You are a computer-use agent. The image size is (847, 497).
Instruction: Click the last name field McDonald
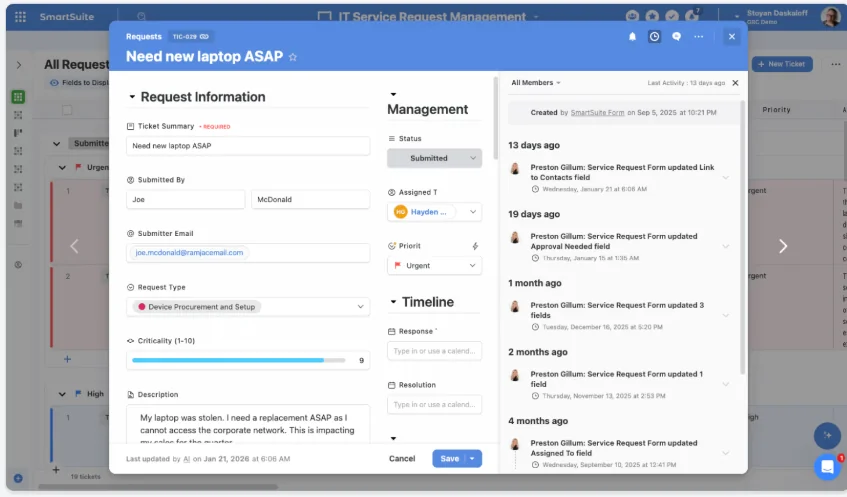(x=311, y=199)
